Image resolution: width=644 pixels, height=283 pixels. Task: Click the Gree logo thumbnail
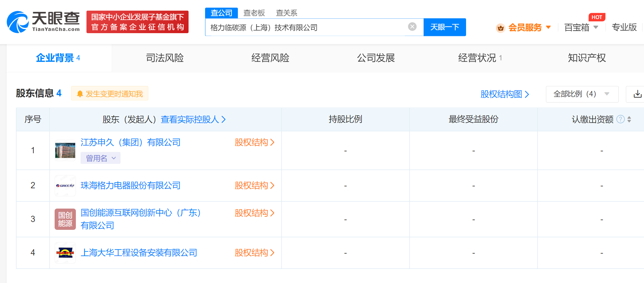(65, 186)
